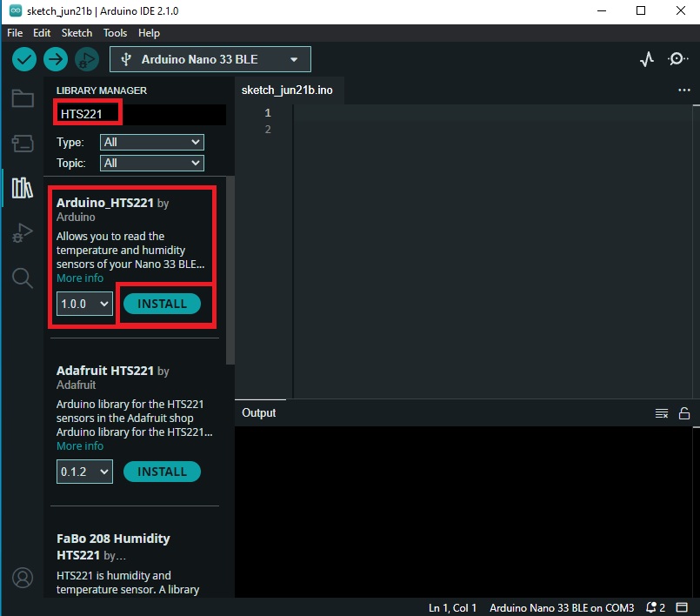This screenshot has height=616, width=700.
Task: Open the 1.0.0 version dropdown for Arduino_HTS221
Action: click(84, 304)
